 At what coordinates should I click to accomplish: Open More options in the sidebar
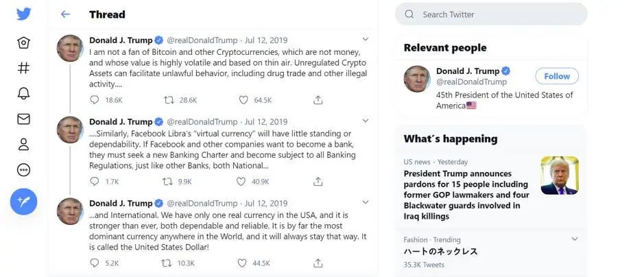pyautogui.click(x=23, y=170)
